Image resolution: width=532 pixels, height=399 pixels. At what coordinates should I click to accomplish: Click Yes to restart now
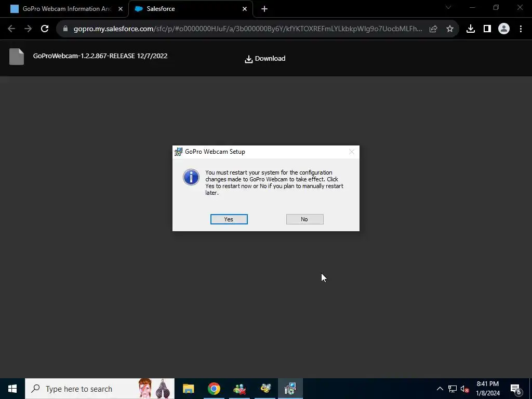(x=229, y=219)
